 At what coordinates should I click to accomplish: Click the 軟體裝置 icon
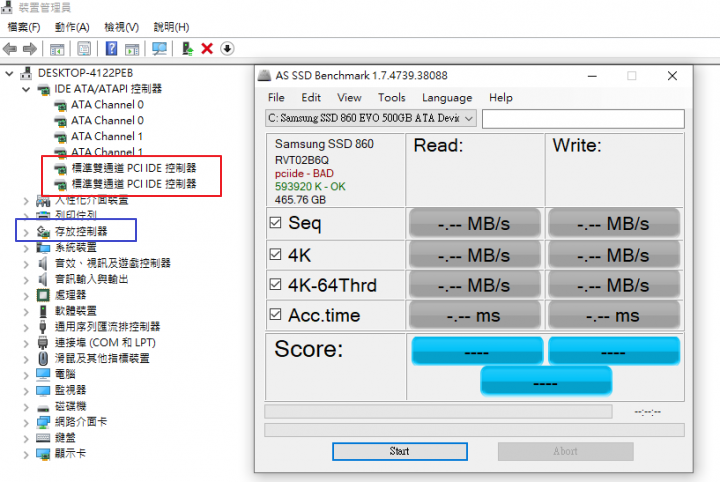[43, 311]
